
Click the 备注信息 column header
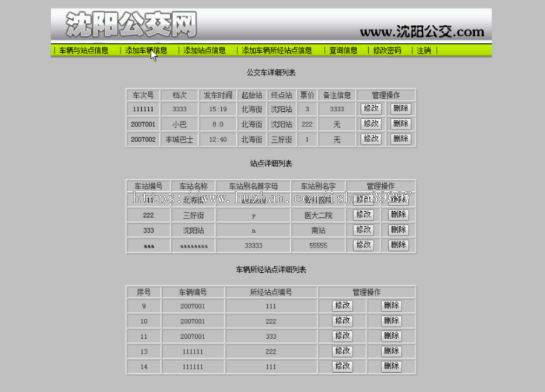[337, 95]
